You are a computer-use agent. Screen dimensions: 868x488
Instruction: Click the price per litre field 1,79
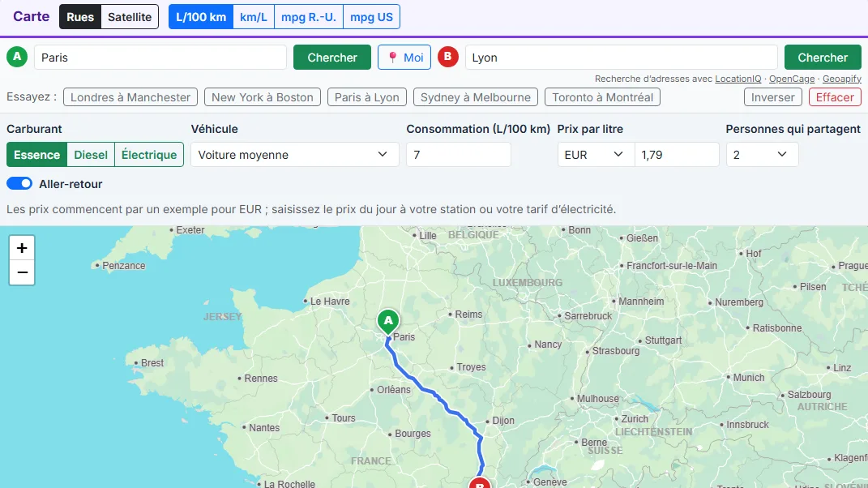point(677,155)
